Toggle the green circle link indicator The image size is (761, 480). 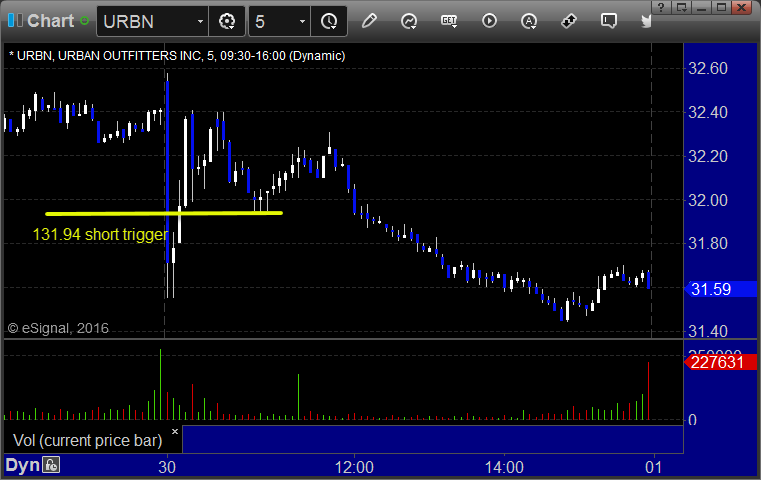click(84, 21)
